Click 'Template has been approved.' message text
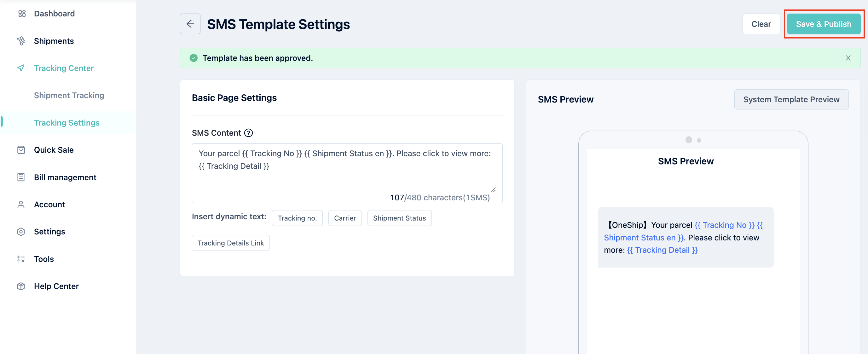 coord(258,58)
